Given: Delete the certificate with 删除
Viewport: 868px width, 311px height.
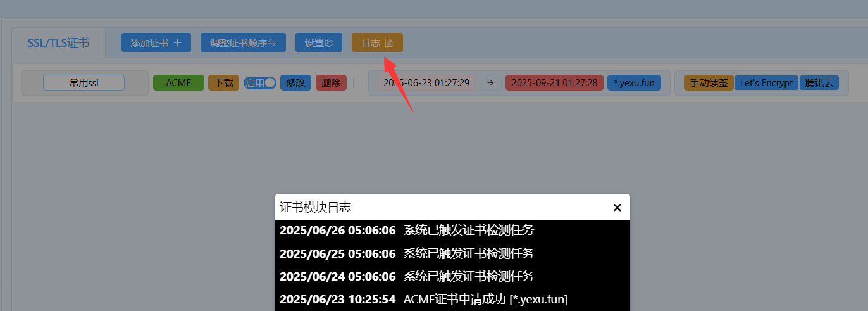Looking at the screenshot, I should [331, 83].
